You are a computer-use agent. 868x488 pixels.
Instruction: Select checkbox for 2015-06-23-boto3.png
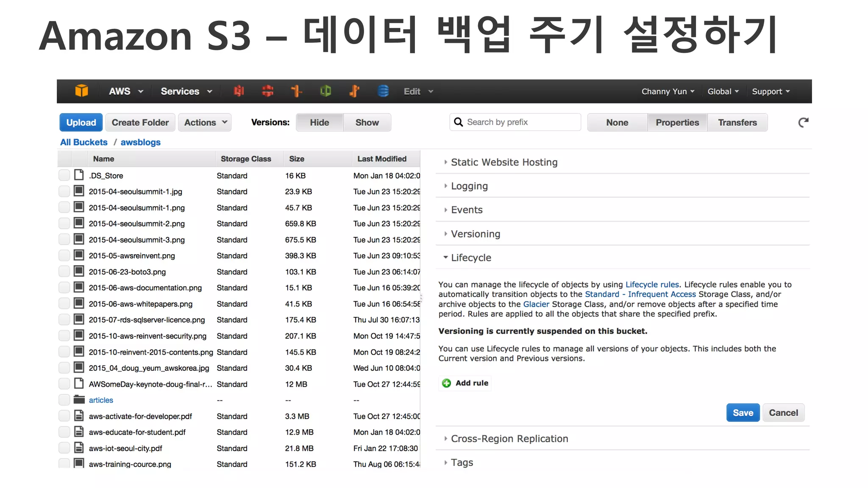point(64,272)
